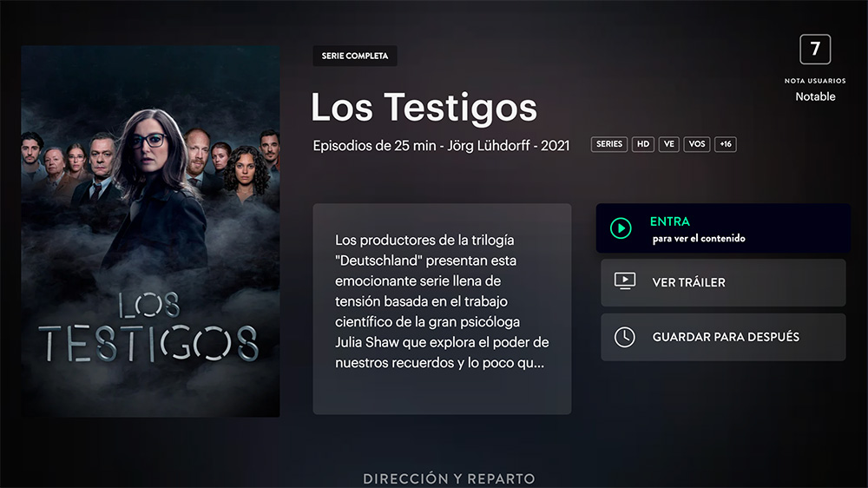Click the NOTA USUARIOS caption
The image size is (868, 488).
click(x=815, y=81)
